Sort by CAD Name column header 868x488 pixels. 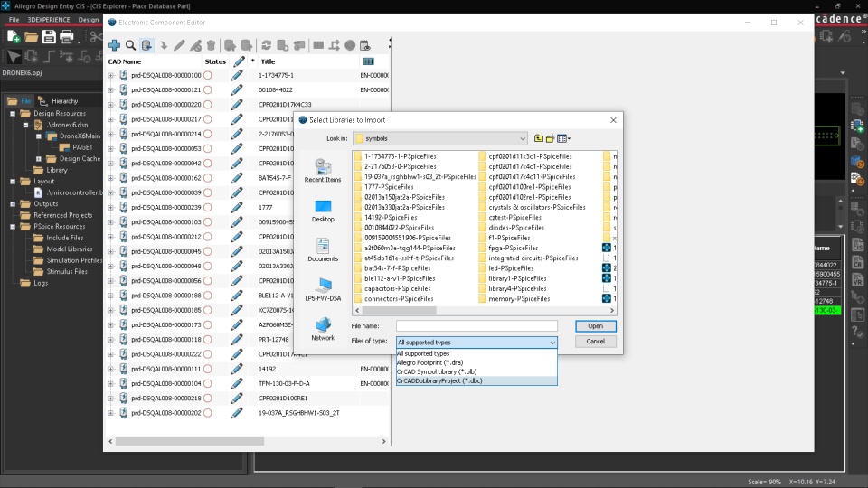pos(125,61)
